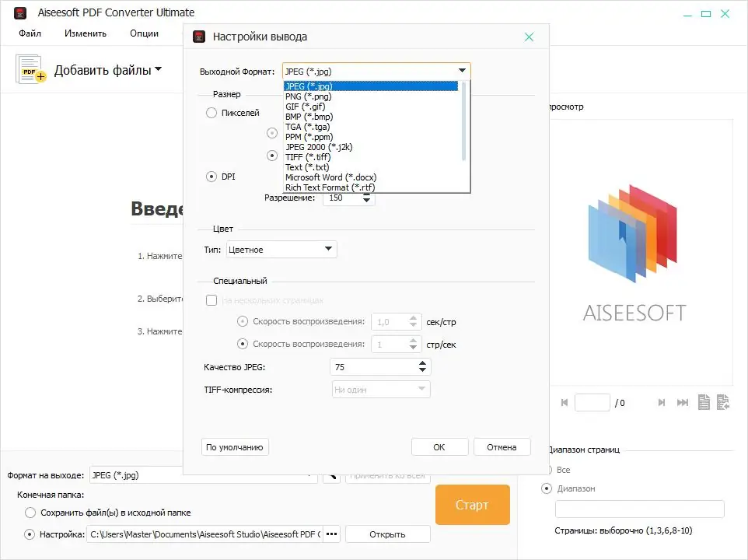Collapse the Выходной Формат dropdown arrow
Screen dimensions: 748x560
click(462, 71)
